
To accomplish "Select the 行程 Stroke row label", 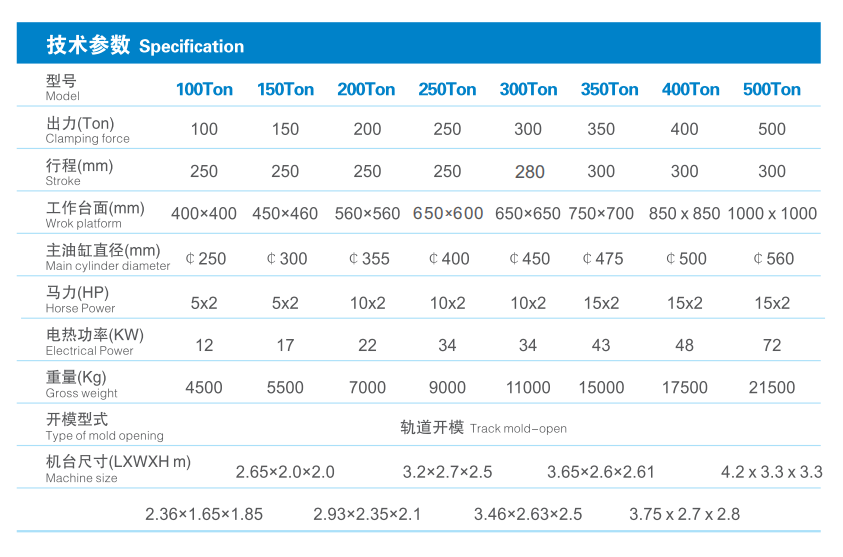I will point(80,172).
